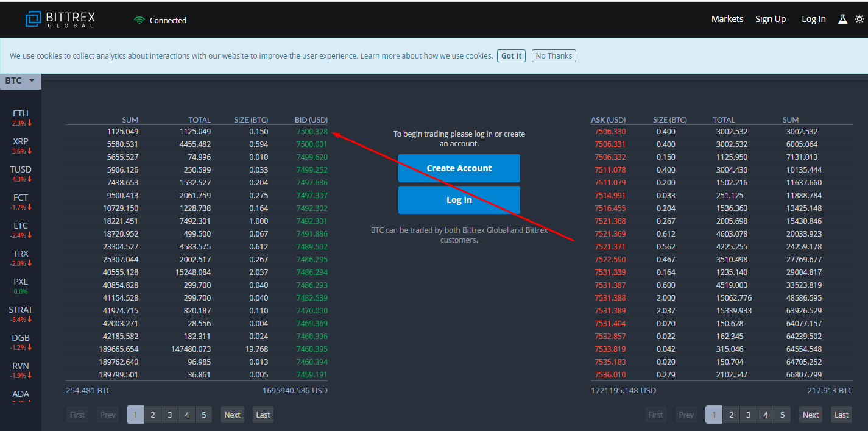This screenshot has height=431, width=868.
Task: Click the blue Log In button
Action: (459, 200)
